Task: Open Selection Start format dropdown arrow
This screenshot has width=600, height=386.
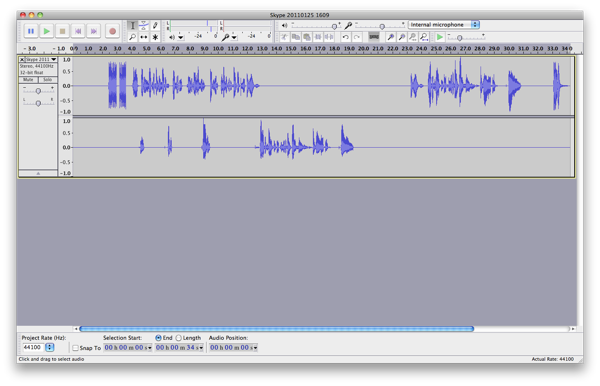Action: pyautogui.click(x=150, y=348)
